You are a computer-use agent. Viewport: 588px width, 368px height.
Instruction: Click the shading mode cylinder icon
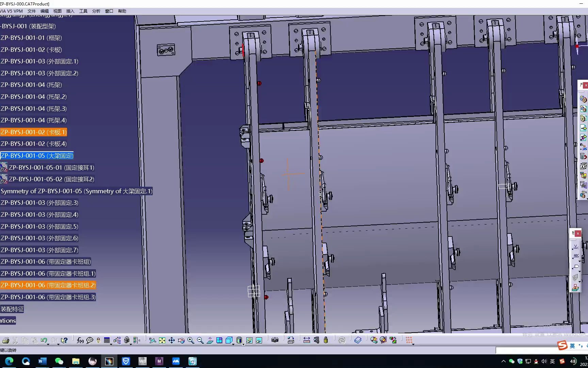[x=239, y=340]
